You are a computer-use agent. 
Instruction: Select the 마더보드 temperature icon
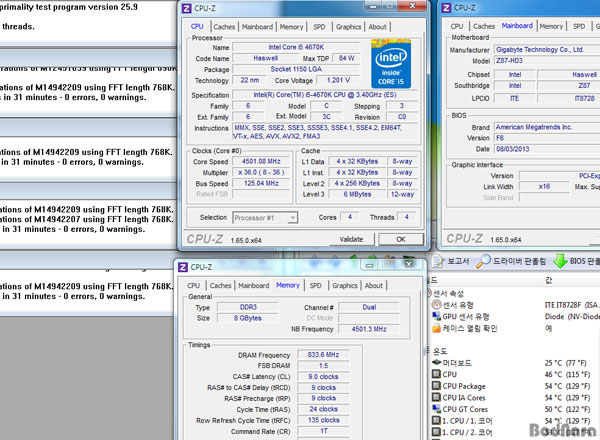(436, 362)
